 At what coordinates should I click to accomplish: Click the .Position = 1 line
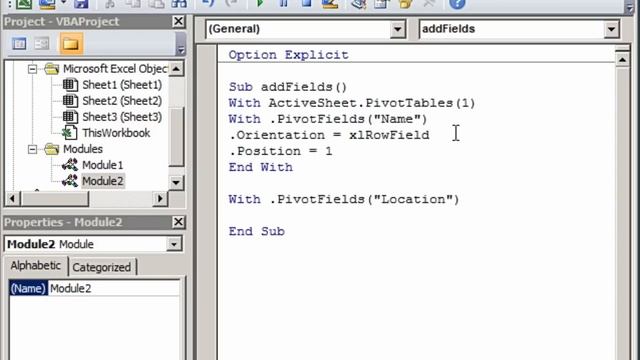click(280, 151)
